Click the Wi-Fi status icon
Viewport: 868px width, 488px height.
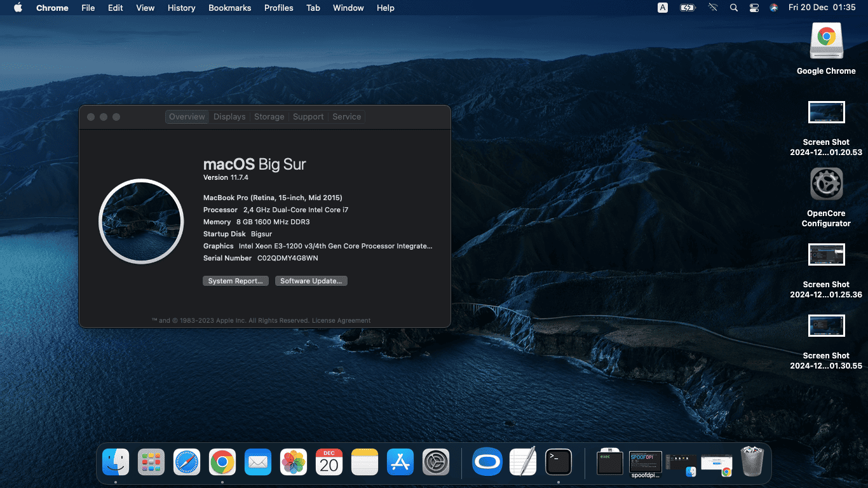point(713,8)
